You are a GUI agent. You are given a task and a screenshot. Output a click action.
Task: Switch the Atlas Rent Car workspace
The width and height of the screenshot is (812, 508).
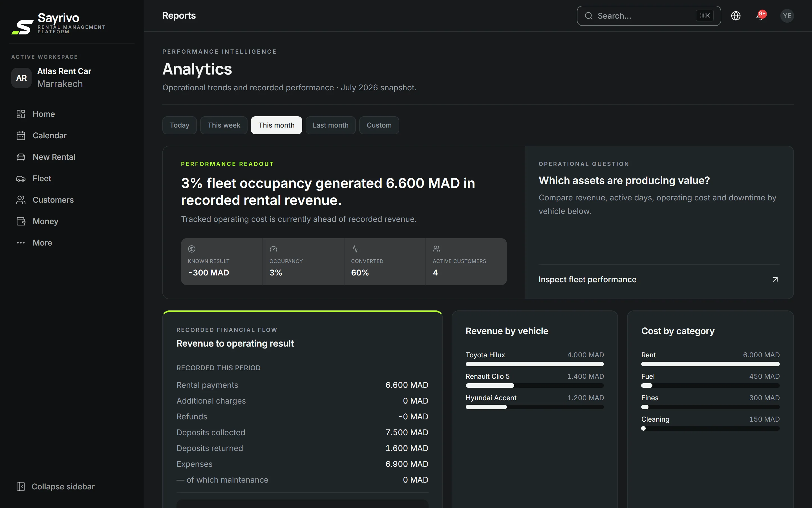(x=72, y=78)
